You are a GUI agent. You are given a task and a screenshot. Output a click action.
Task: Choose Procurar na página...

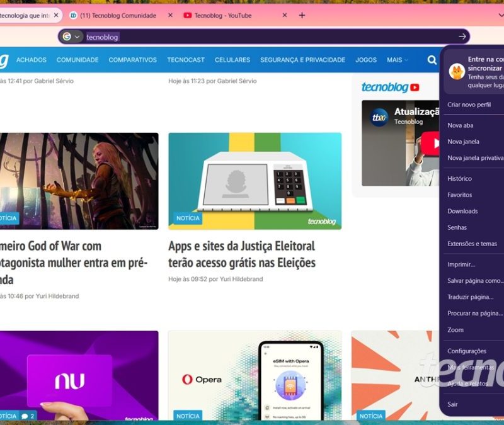475,313
